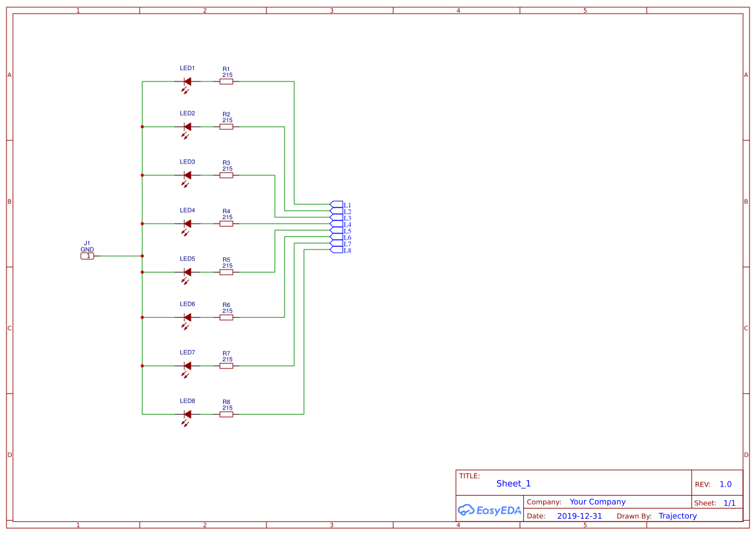Select the 215 value label of R3
The width and height of the screenshot is (756, 535).
point(226,167)
